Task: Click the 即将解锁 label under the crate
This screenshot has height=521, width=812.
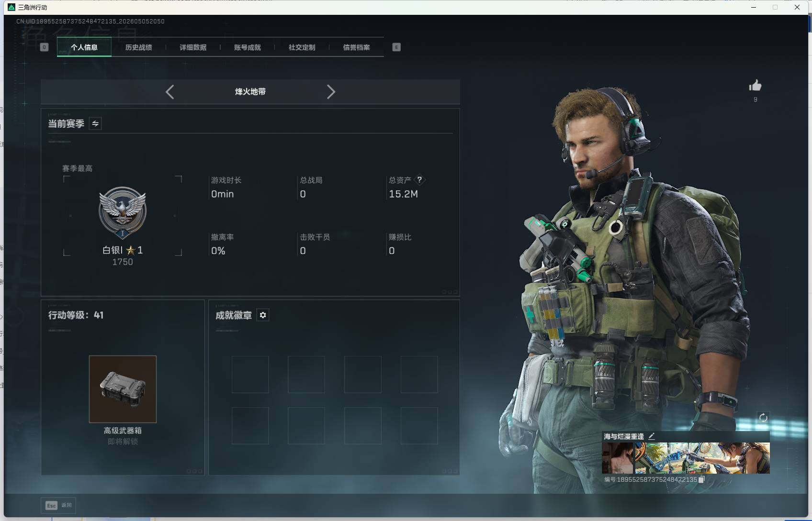Action: [x=123, y=442]
